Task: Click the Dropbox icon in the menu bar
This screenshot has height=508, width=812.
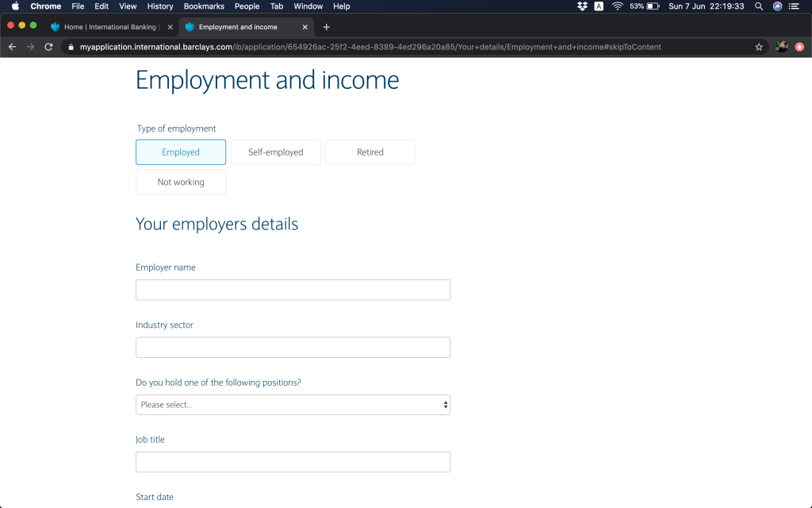Action: tap(582, 6)
